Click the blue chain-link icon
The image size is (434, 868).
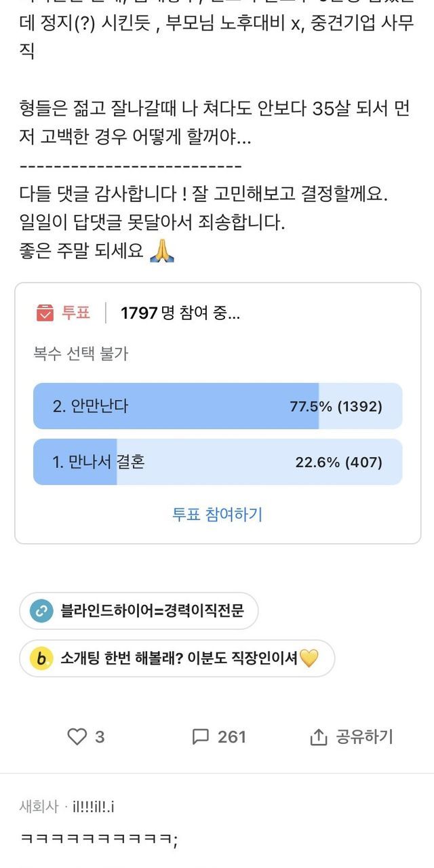[42, 611]
